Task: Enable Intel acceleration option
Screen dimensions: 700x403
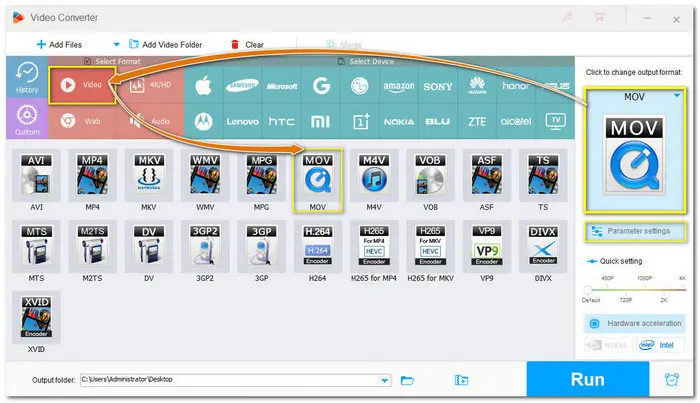Action: (x=660, y=345)
